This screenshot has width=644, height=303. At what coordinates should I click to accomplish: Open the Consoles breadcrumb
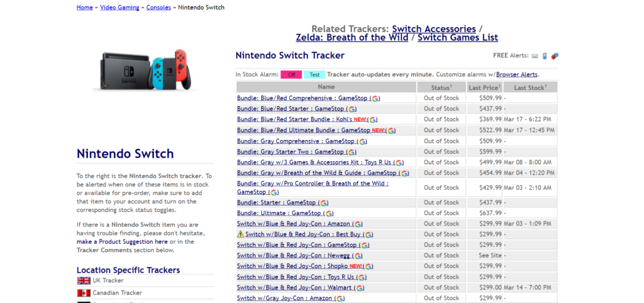point(158,8)
